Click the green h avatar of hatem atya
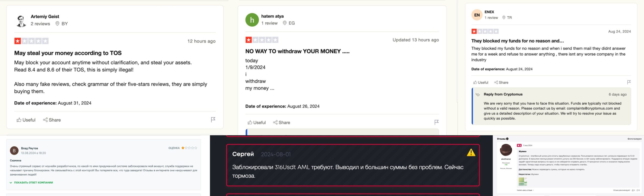 click(x=252, y=20)
